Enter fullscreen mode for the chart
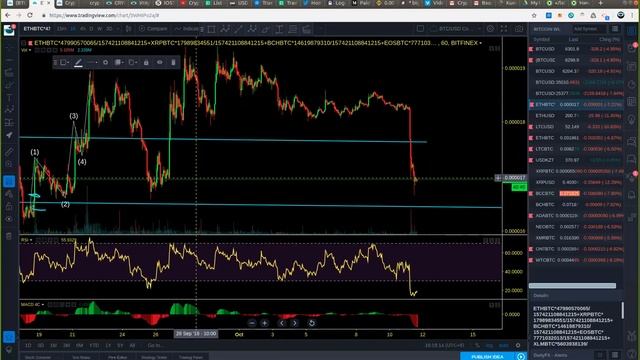Screen dimensions: 640x360 (x=504, y=29)
